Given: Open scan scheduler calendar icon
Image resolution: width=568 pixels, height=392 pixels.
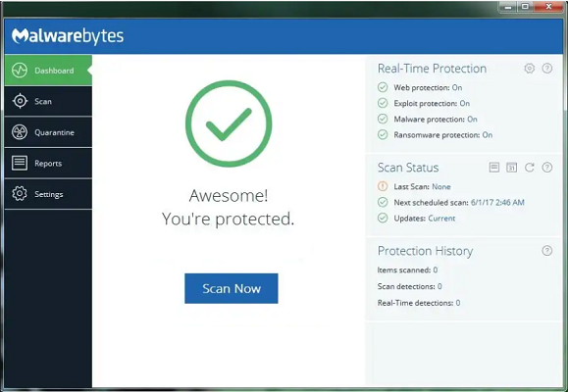Looking at the screenshot, I should click(511, 168).
